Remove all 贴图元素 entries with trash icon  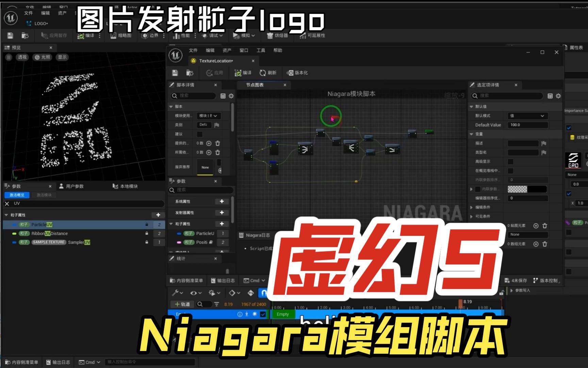[544, 226]
